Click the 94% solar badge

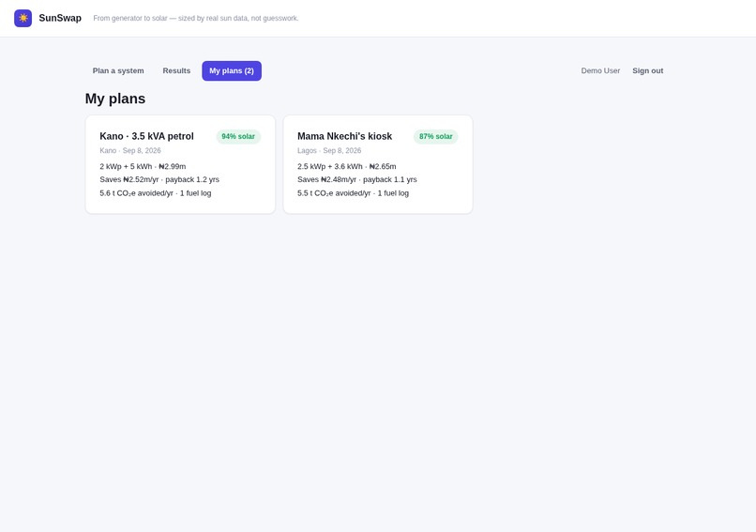pos(238,136)
